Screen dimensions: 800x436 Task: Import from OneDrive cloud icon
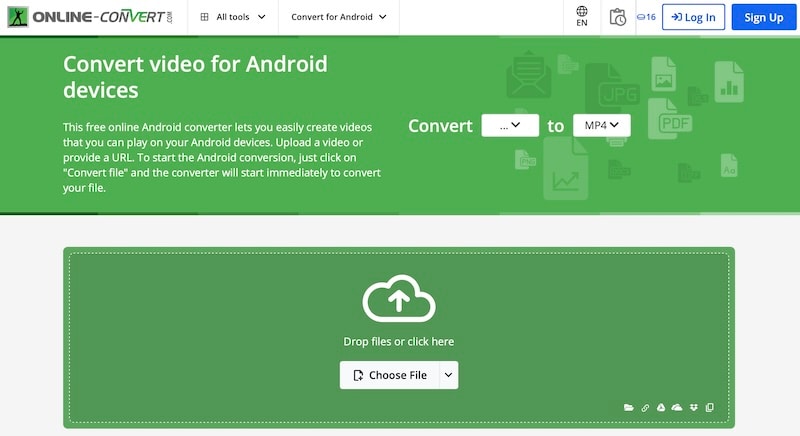[677, 407]
